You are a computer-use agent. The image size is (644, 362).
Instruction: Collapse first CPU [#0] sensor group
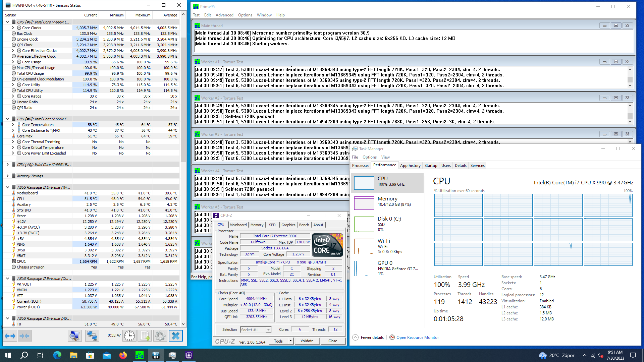coord(7,22)
